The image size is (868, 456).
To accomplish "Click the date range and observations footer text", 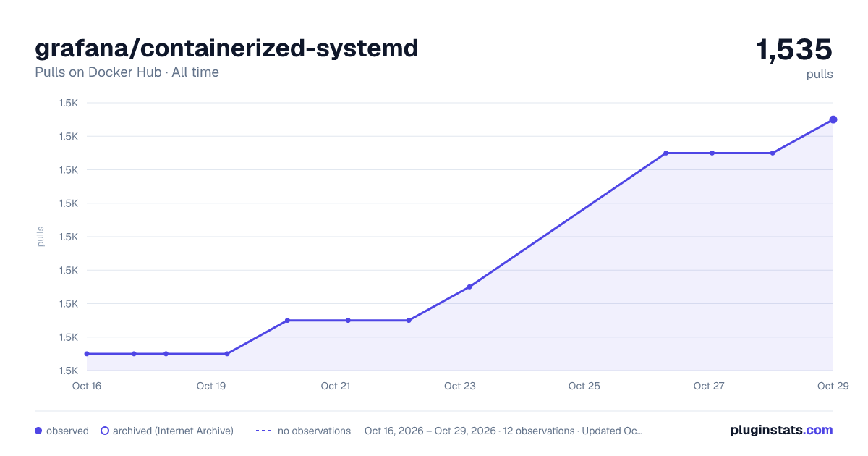I will [x=503, y=431].
